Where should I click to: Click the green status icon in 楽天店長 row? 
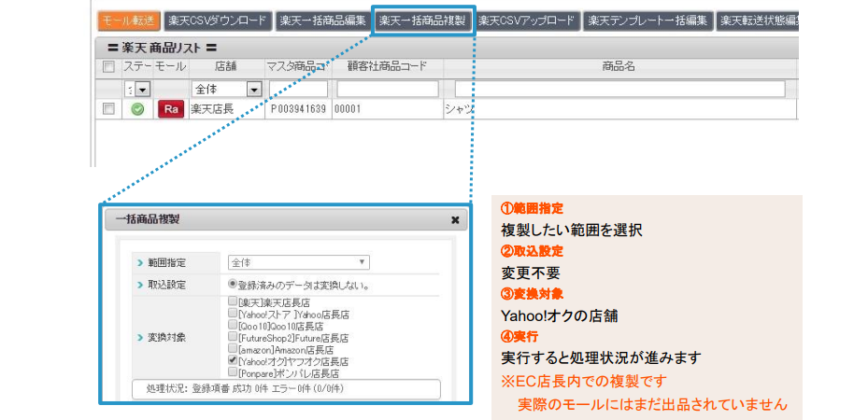(x=138, y=109)
